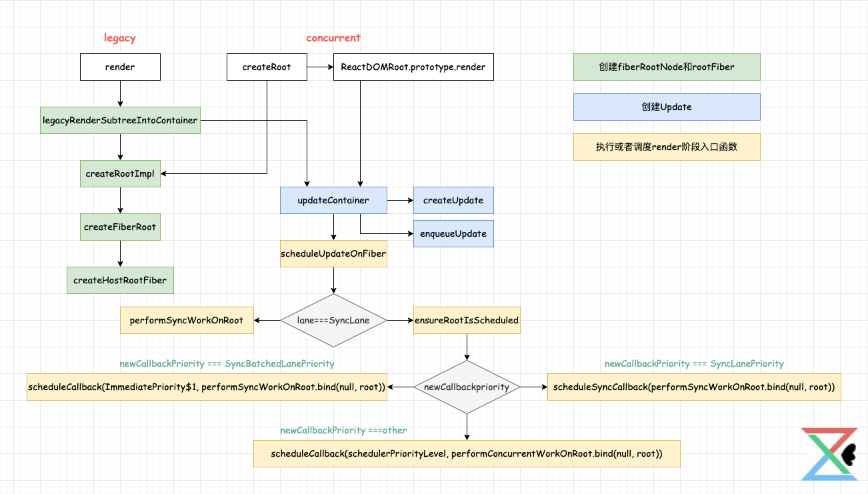Viewport: 868px width, 494px height.
Task: Select the legacyRenderSubtreeIntoContainer green box
Action: pyautogui.click(x=120, y=121)
